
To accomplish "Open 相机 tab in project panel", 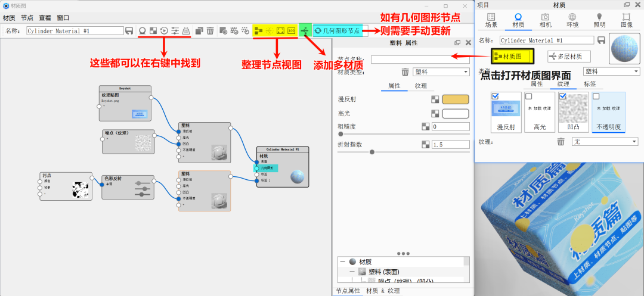I will pyautogui.click(x=545, y=20).
